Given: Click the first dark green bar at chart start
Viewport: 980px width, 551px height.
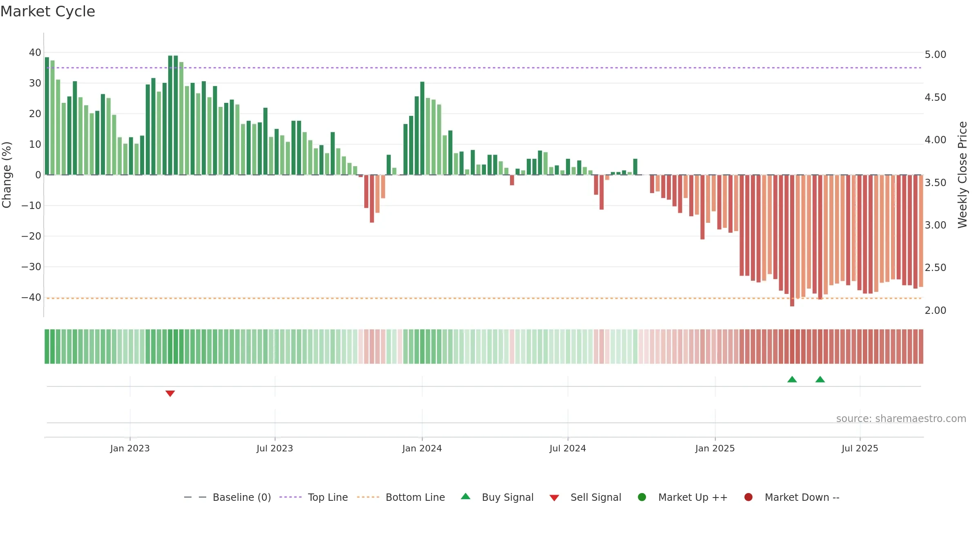Looking at the screenshot, I should point(47,116).
